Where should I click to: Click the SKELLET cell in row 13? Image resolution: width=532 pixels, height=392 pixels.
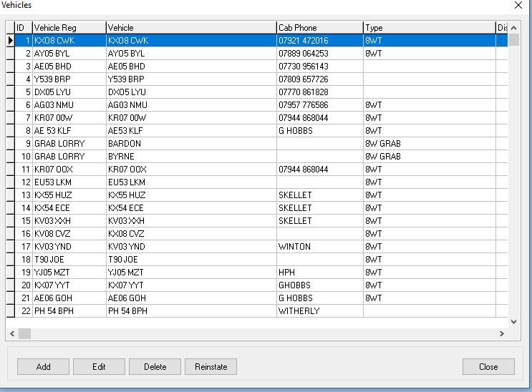click(x=320, y=195)
